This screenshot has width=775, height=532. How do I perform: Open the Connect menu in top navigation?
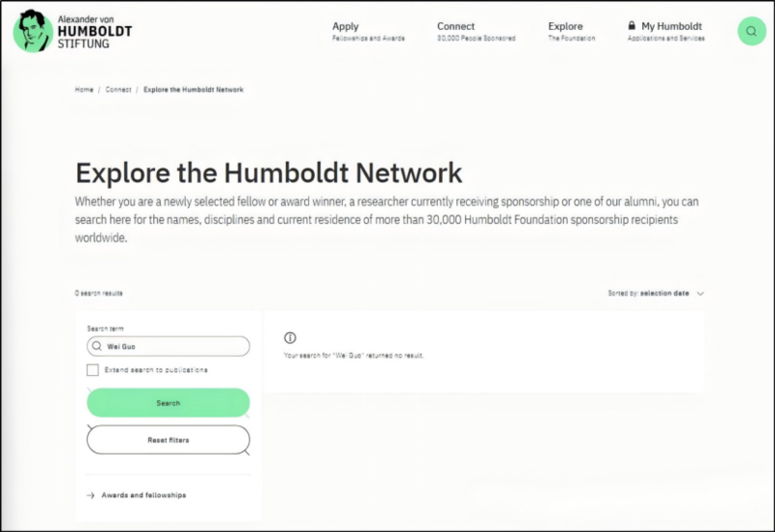(x=455, y=26)
